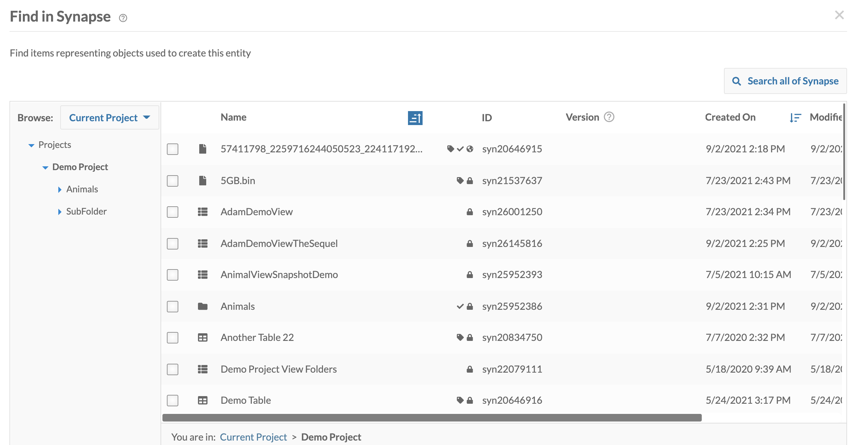Click the globe icon on first file row
Image resolution: width=868 pixels, height=445 pixels.
470,149
